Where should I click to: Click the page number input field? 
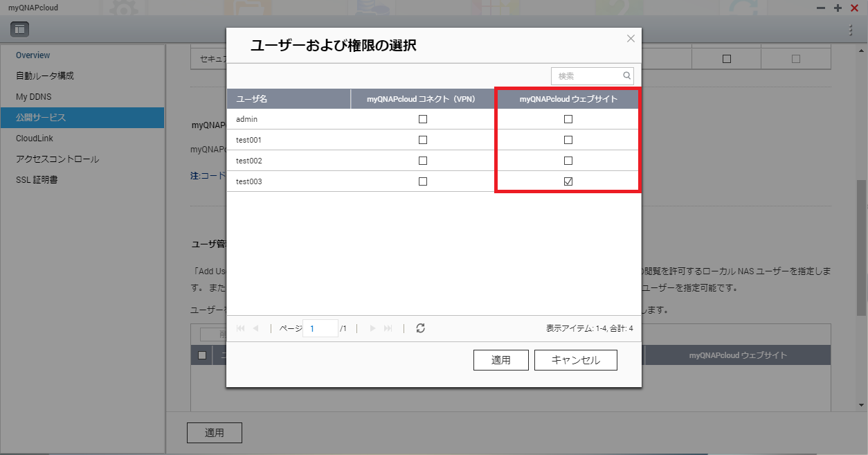click(x=320, y=328)
